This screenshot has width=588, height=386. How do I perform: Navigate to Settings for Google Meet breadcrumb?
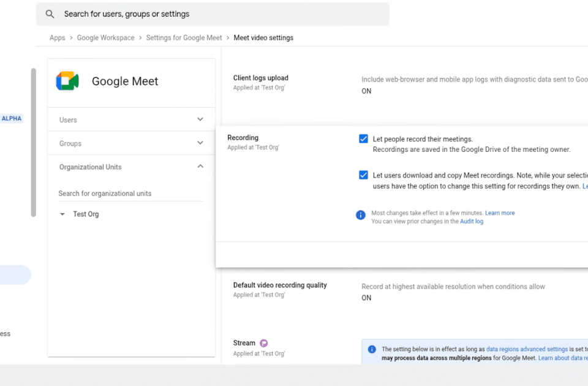click(184, 38)
